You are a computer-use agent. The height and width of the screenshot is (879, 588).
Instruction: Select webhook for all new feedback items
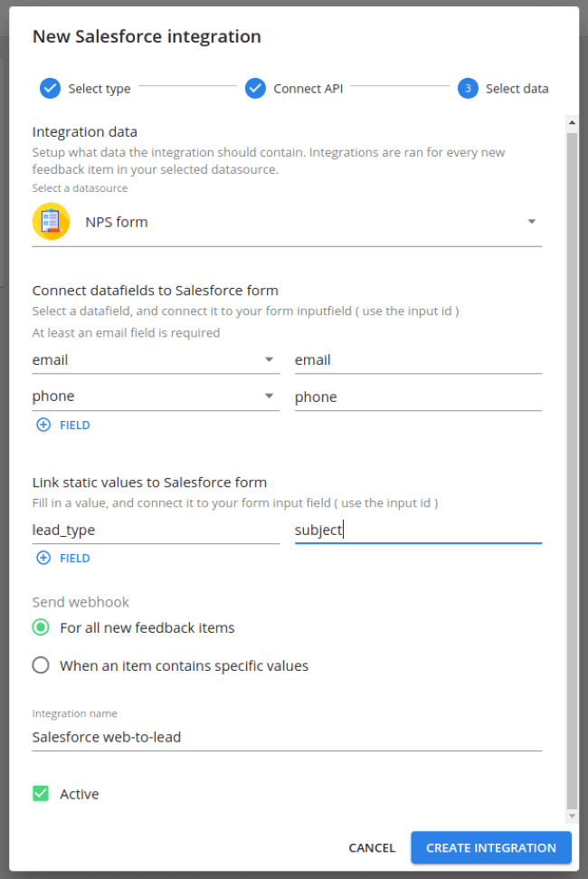[x=40, y=627]
